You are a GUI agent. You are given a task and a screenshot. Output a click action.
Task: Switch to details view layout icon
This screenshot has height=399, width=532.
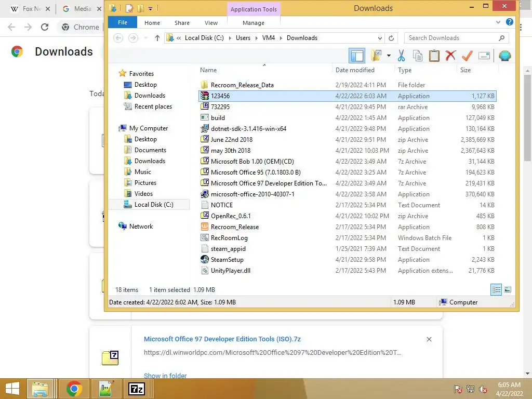(496, 289)
